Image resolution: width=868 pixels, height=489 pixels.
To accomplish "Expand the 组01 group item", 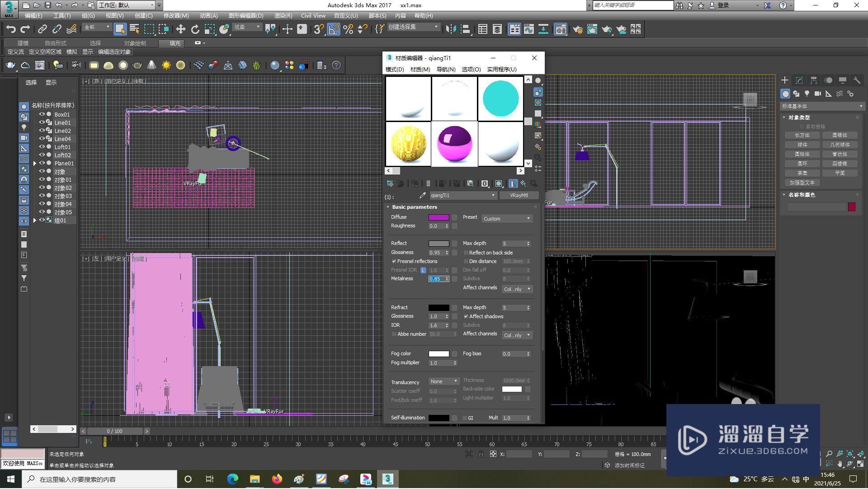I will pyautogui.click(x=35, y=221).
